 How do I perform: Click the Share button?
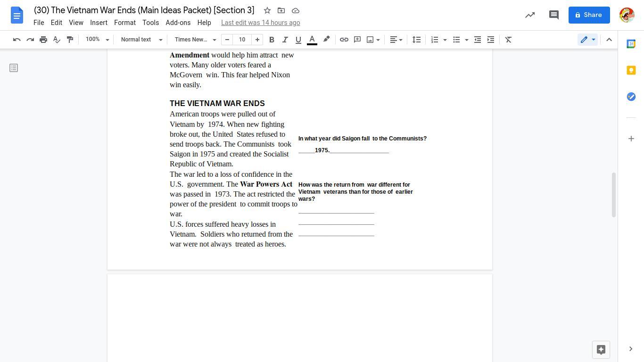pyautogui.click(x=589, y=15)
